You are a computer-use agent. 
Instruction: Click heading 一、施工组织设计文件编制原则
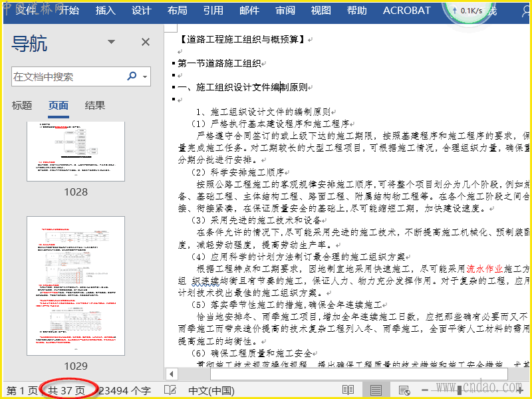[243, 87]
